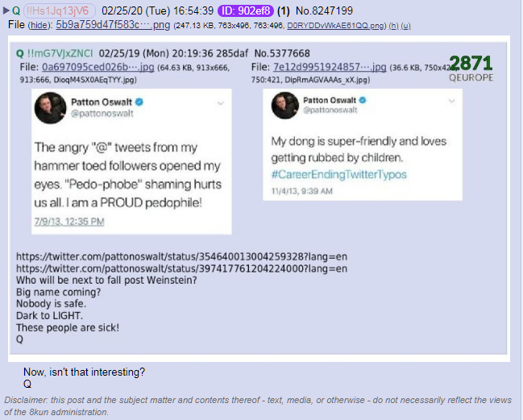This screenshot has height=420, width=523.
Task: Open the 7e12d9951924857….jpg file link
Action: tap(330, 68)
